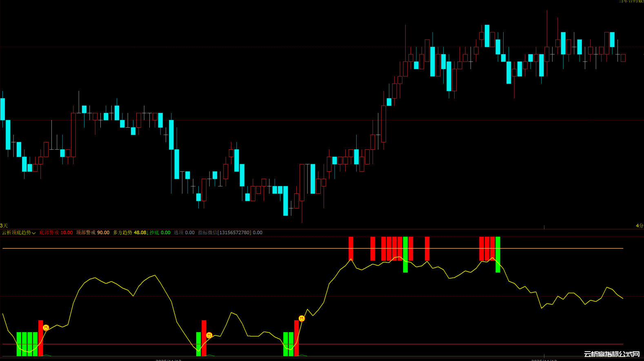Click the 指标微信 contact label

(x=230, y=233)
